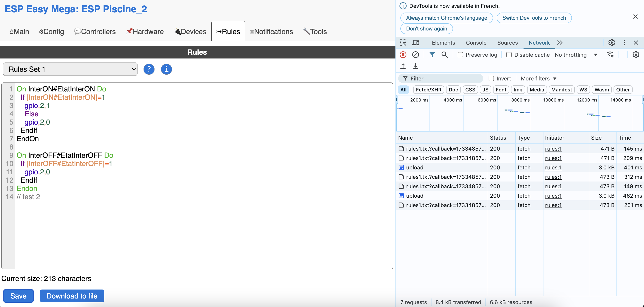Open network conditions wifi icon
The height and width of the screenshot is (307, 644).
610,55
